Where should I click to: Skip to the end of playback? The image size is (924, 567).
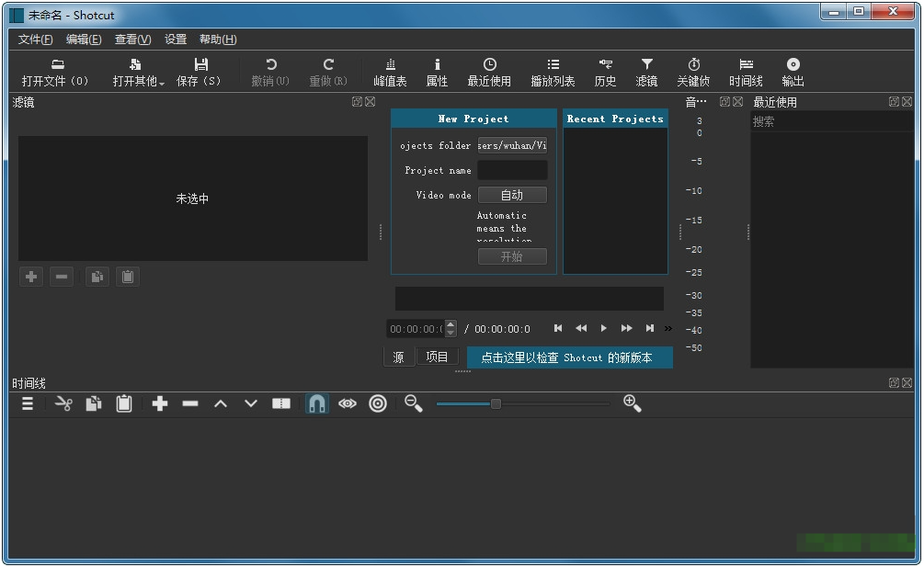pyautogui.click(x=649, y=328)
